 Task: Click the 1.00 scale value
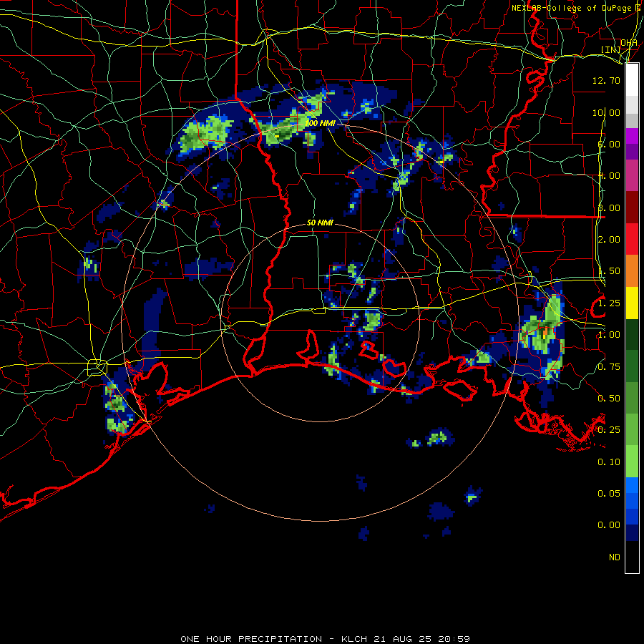click(609, 335)
